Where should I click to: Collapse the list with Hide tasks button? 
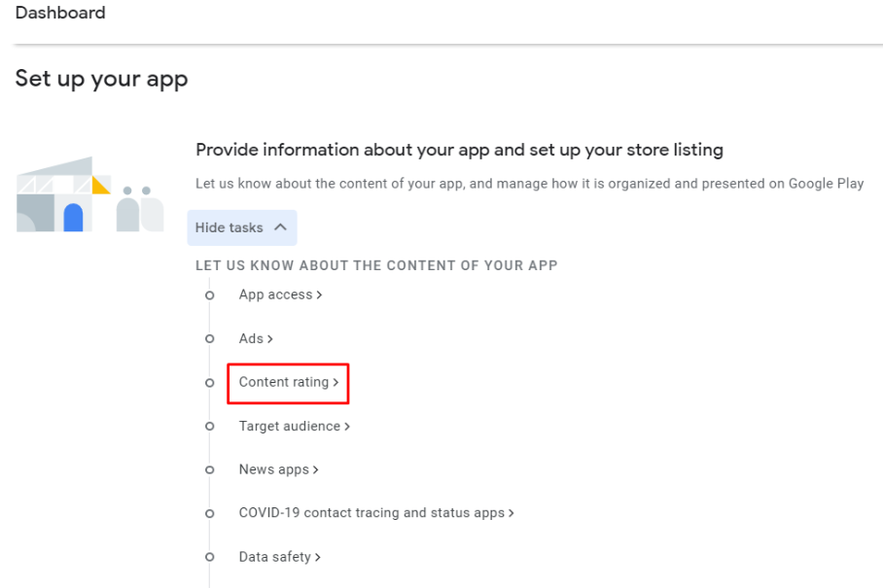tap(241, 227)
